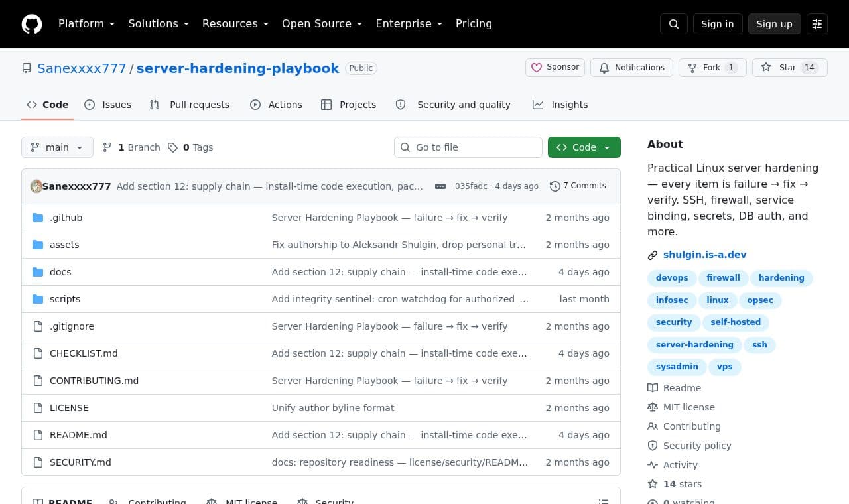Click Sanexxxx777 avatar in commit row
Viewport: 849px width, 504px height.
click(x=36, y=186)
